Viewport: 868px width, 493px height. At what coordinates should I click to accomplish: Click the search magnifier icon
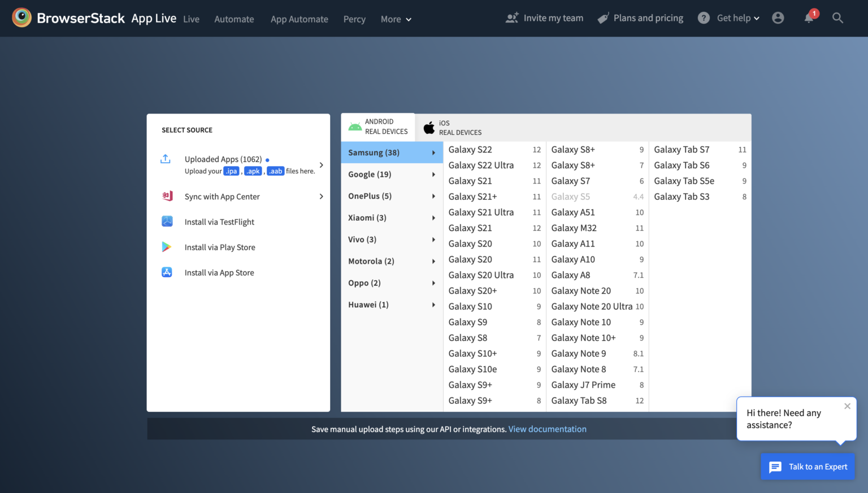(838, 18)
